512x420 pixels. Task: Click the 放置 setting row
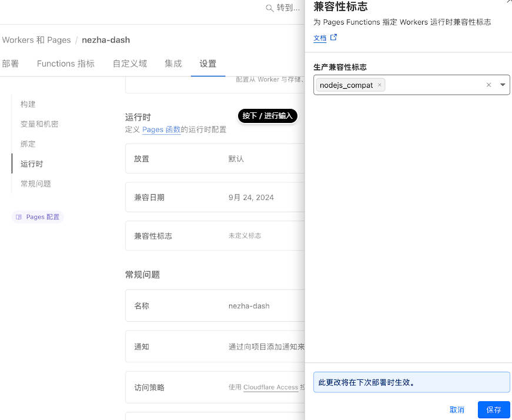point(215,158)
